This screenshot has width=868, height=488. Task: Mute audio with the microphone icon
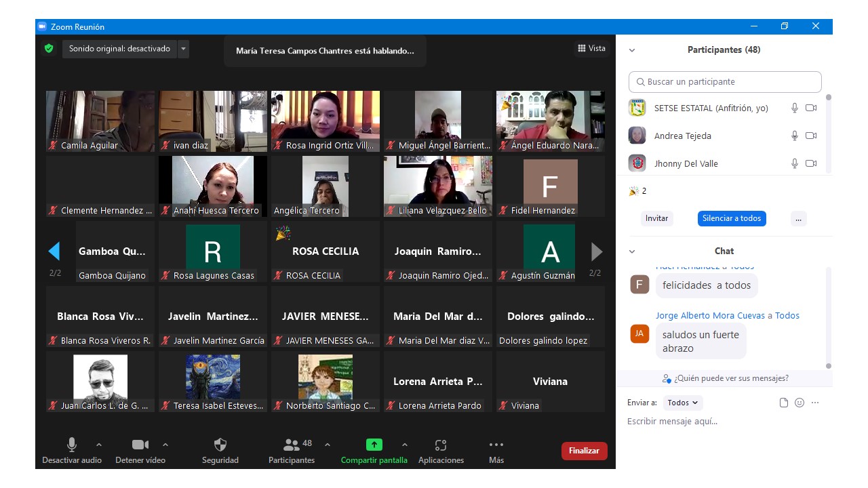[72, 445]
